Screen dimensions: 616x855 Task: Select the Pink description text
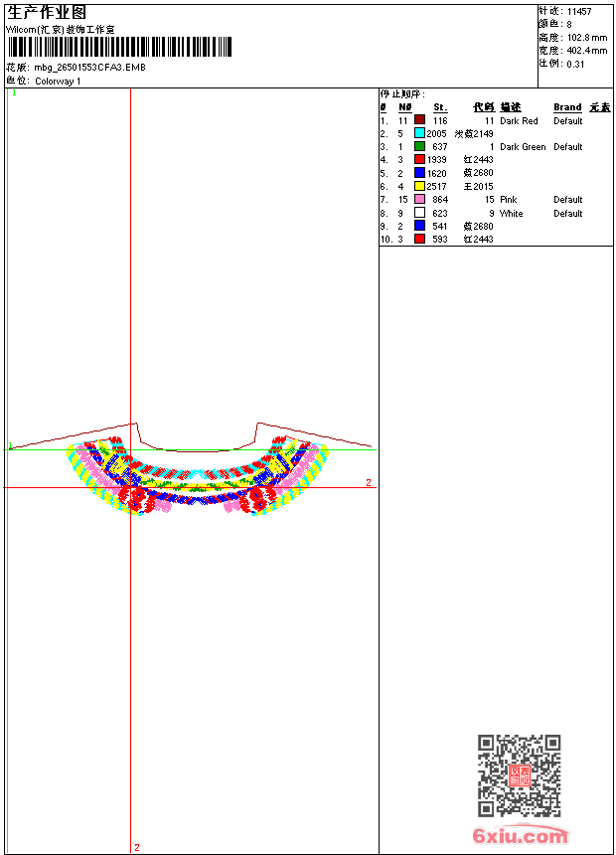[509, 200]
